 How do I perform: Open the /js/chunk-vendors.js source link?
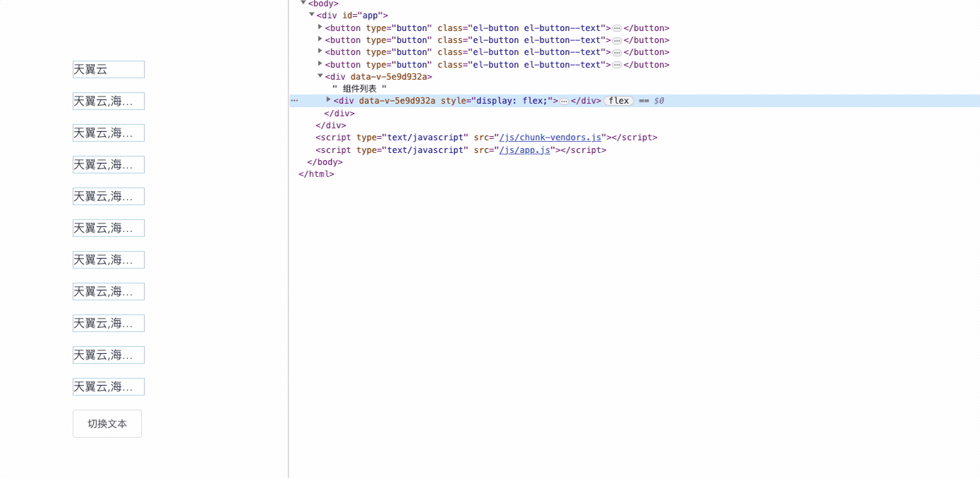[550, 137]
